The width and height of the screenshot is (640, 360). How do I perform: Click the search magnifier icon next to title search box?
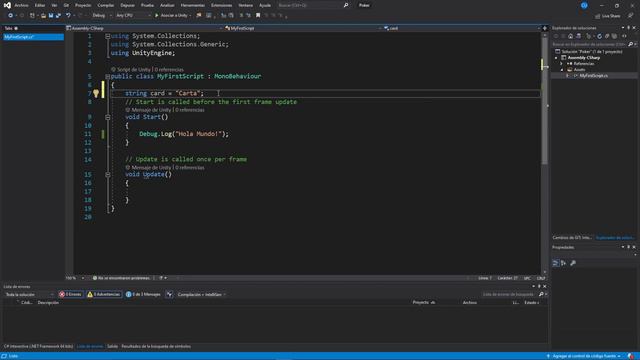346,5
